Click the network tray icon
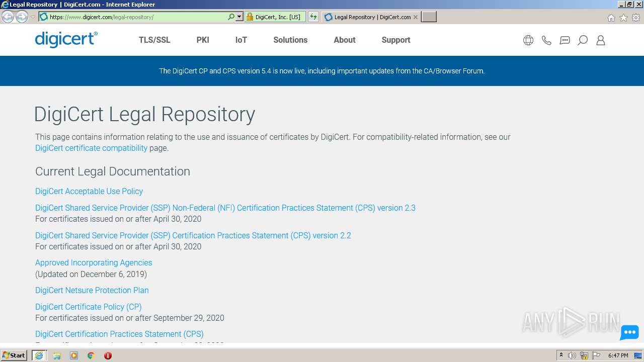Viewport: 644px width, 362px height. tap(584, 355)
